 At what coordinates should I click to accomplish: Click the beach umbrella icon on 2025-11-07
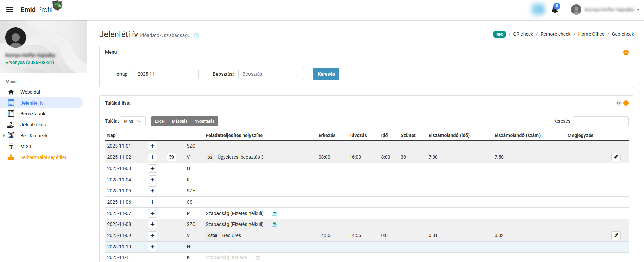click(x=274, y=213)
